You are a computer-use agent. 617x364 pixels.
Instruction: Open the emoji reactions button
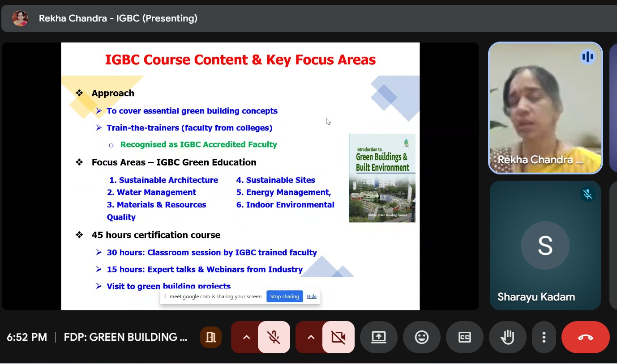tap(422, 337)
